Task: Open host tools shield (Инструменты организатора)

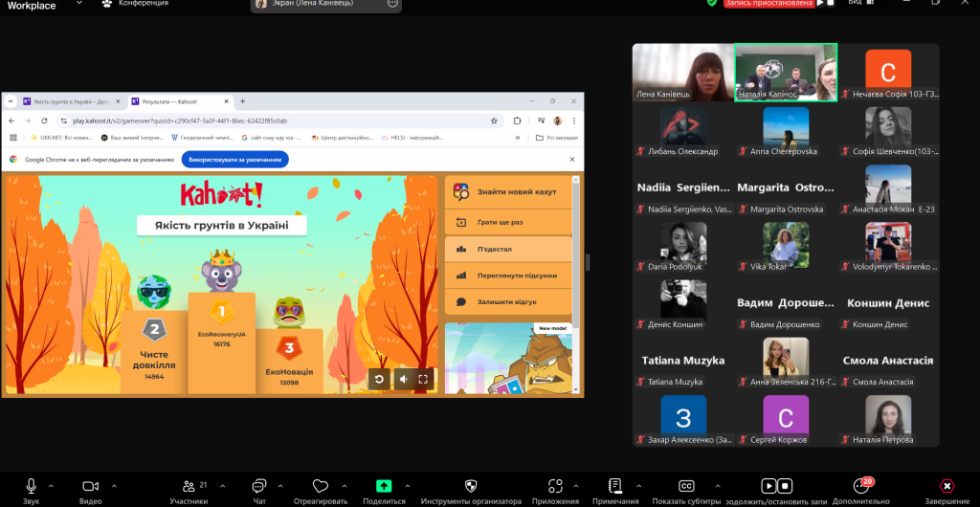Action: (x=470, y=486)
